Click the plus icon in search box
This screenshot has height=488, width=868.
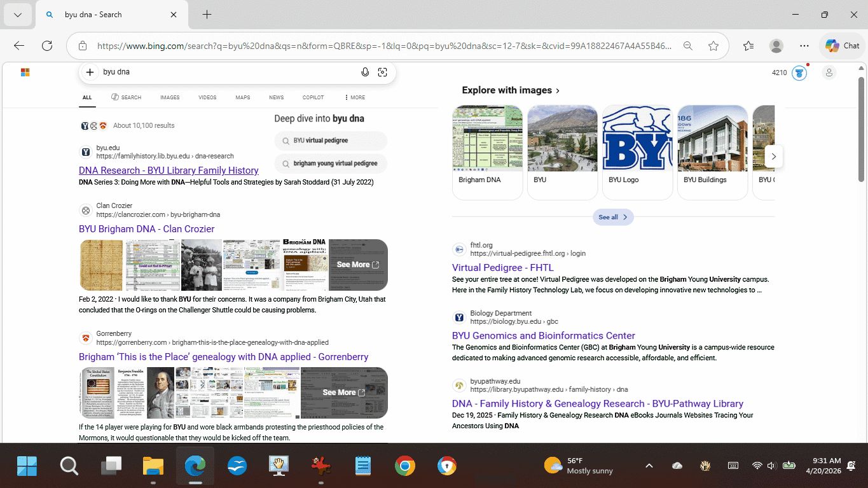tap(90, 73)
